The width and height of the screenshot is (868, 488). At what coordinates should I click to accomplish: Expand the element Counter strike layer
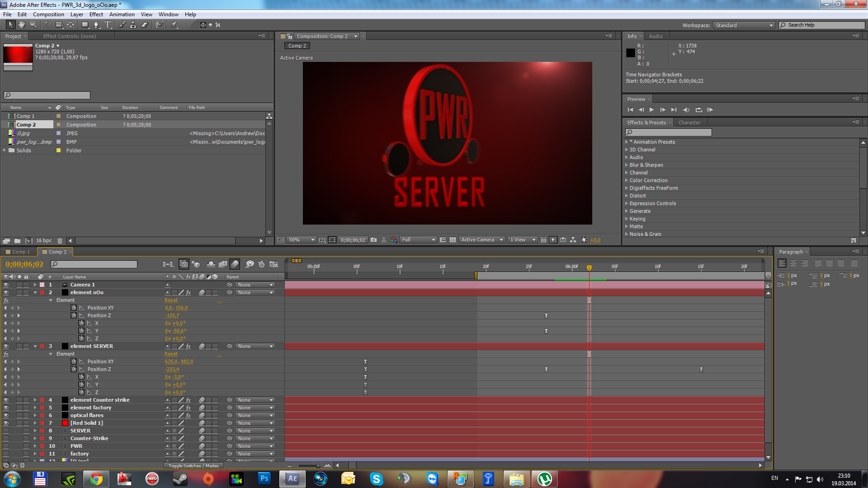click(35, 400)
